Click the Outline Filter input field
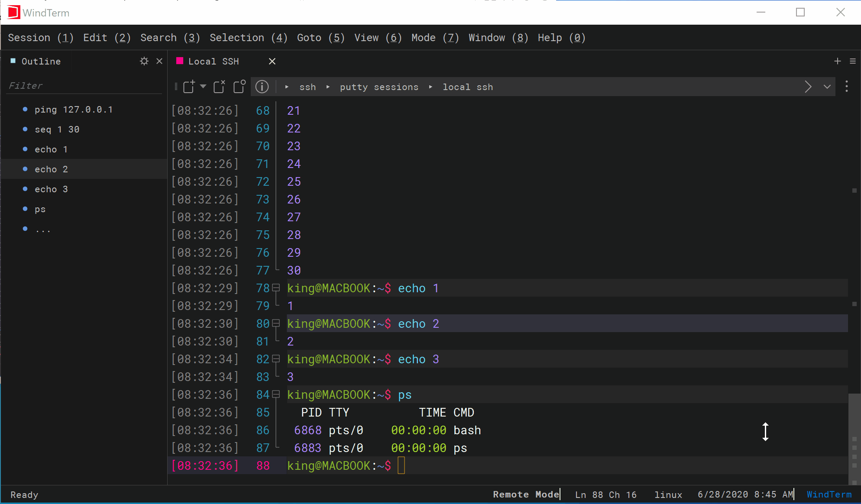 [84, 86]
